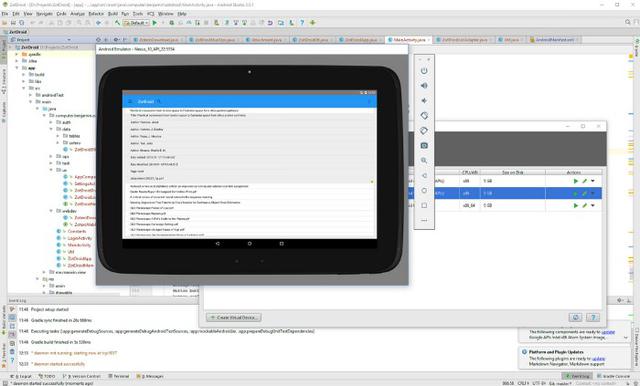
Task: Open emulator extended controls via three-dots icon
Action: tap(424, 220)
